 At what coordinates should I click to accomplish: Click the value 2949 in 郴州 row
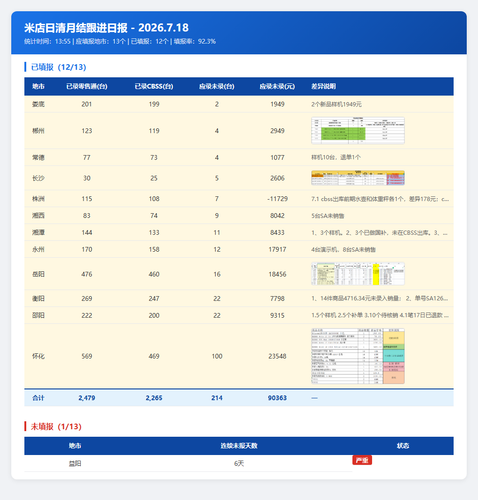click(277, 131)
